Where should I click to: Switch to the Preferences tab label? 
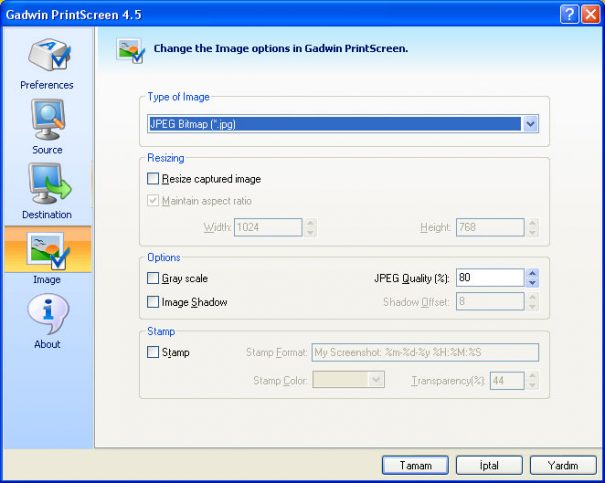(47, 85)
